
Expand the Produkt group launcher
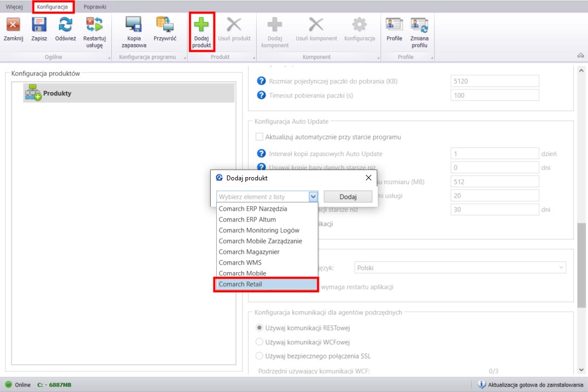[x=254, y=58]
